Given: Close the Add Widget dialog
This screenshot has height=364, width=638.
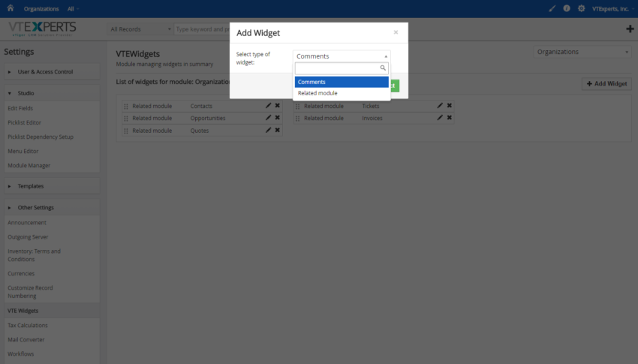Looking at the screenshot, I should [396, 32].
